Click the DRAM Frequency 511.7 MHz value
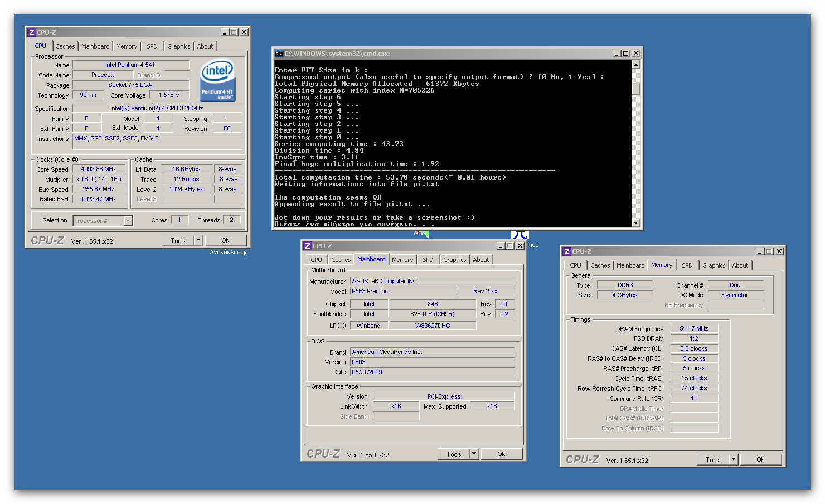 tap(694, 328)
